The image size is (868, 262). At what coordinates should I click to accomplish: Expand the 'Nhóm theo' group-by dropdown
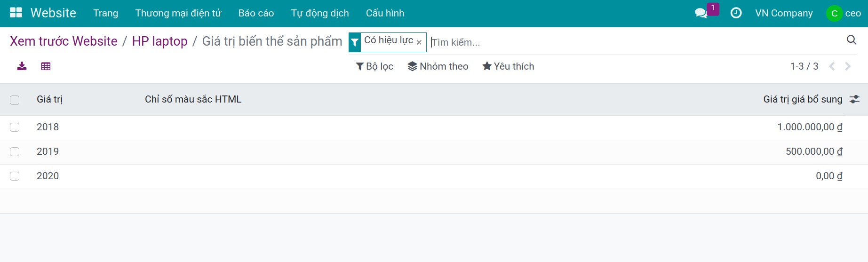(438, 66)
